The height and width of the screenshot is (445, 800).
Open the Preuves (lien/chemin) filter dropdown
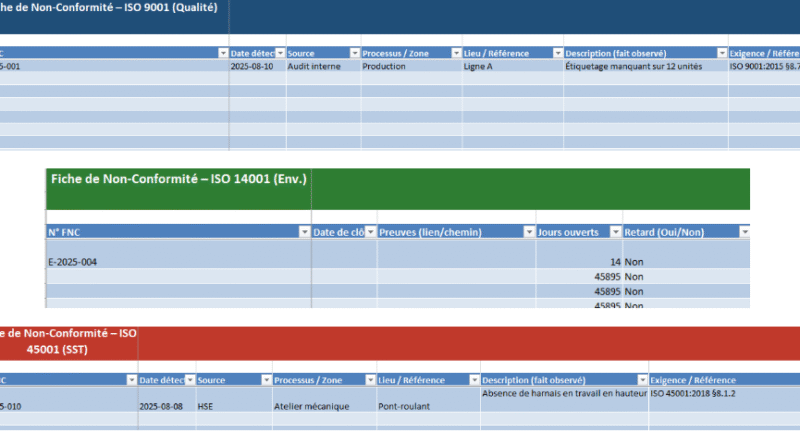528,232
